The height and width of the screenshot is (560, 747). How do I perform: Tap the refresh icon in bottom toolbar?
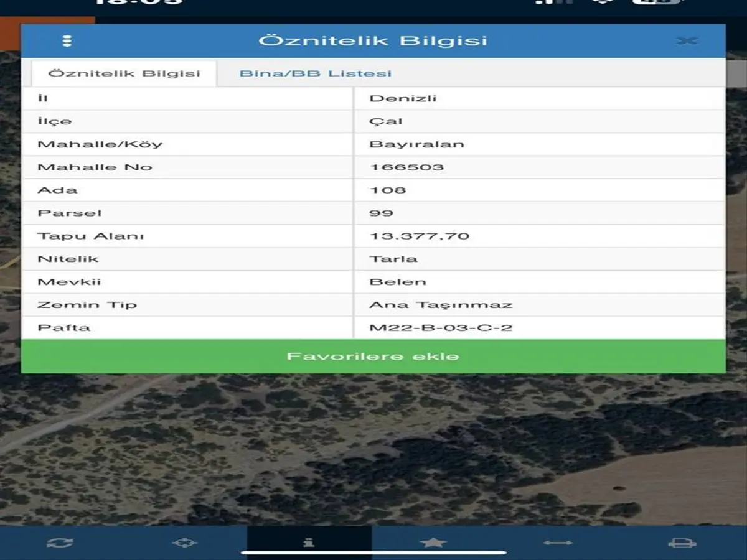click(60, 543)
